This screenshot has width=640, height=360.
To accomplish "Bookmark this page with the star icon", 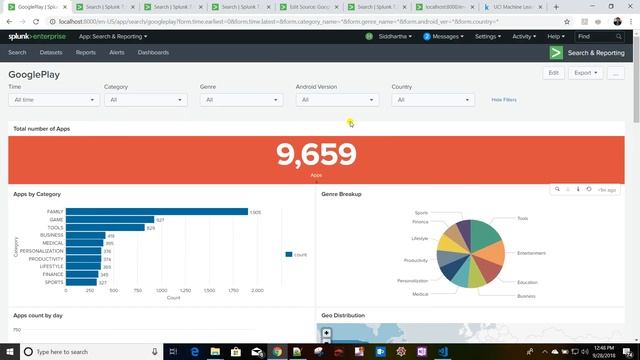I will click(x=567, y=22).
